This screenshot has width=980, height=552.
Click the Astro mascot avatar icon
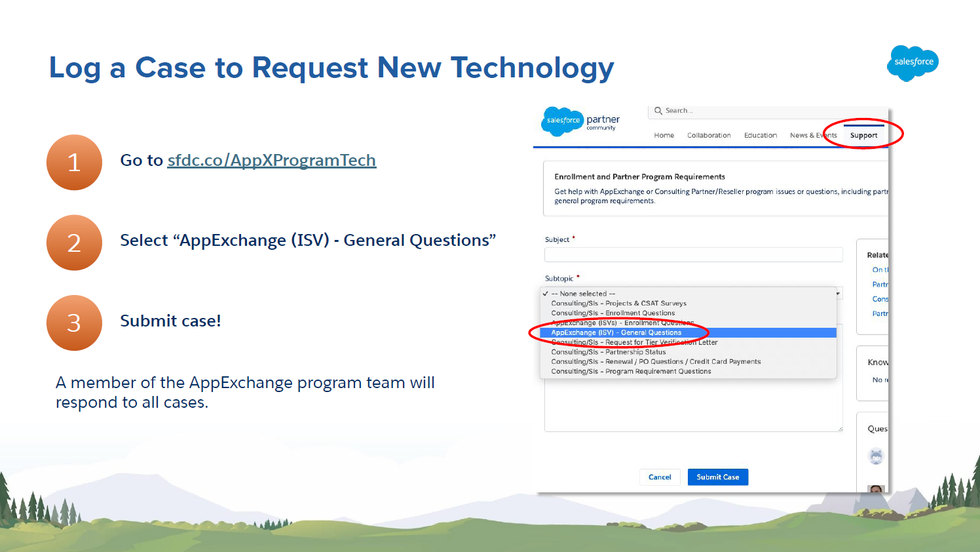tap(876, 456)
